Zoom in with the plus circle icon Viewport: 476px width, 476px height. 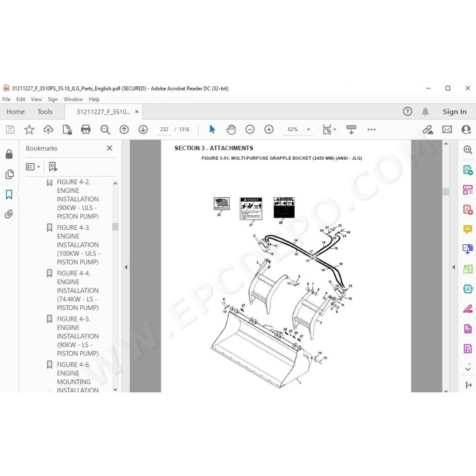(x=269, y=130)
